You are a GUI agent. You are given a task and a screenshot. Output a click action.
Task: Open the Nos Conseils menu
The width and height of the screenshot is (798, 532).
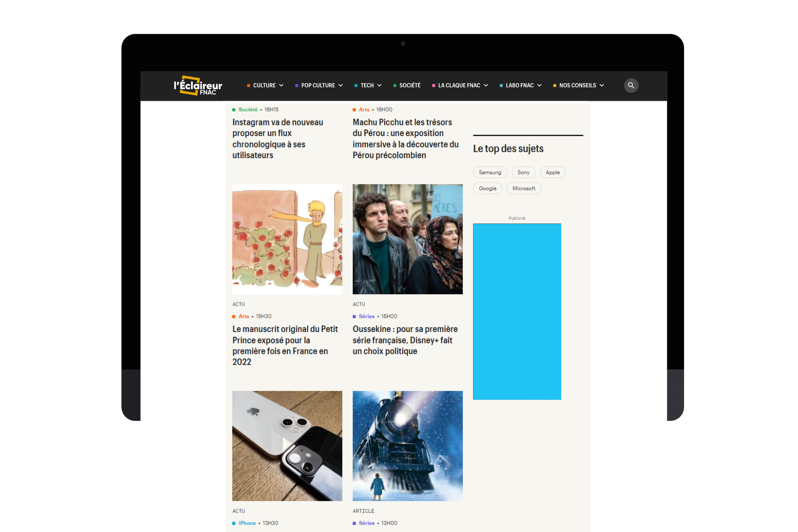pyautogui.click(x=578, y=86)
